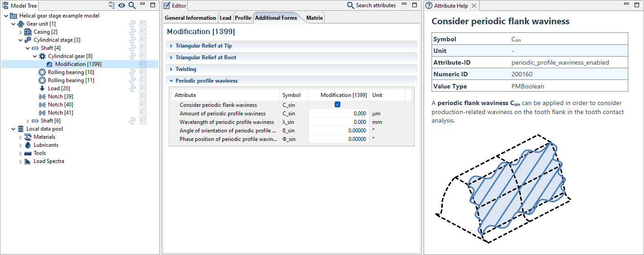Select Rolling bearing [10] in the tree
Viewport: 644px width, 255px height.
[71, 72]
